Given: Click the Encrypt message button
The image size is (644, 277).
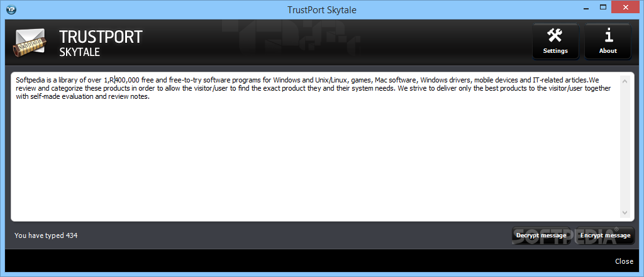Looking at the screenshot, I should tap(605, 235).
